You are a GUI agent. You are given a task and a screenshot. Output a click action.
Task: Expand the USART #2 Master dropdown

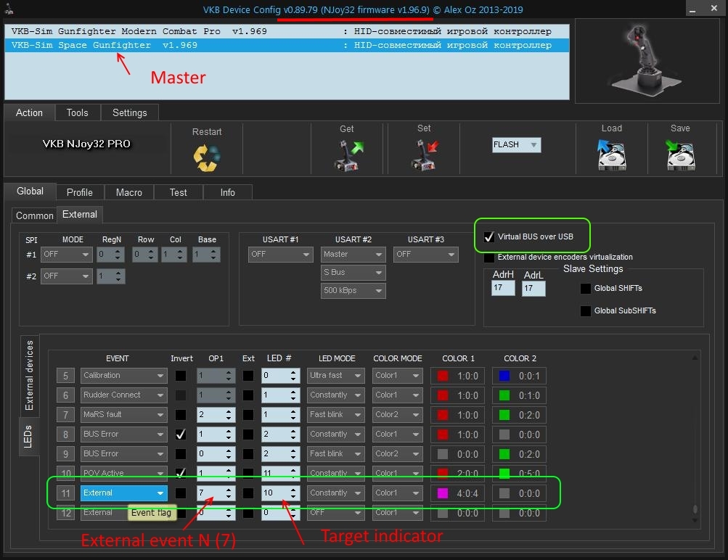[x=353, y=255]
